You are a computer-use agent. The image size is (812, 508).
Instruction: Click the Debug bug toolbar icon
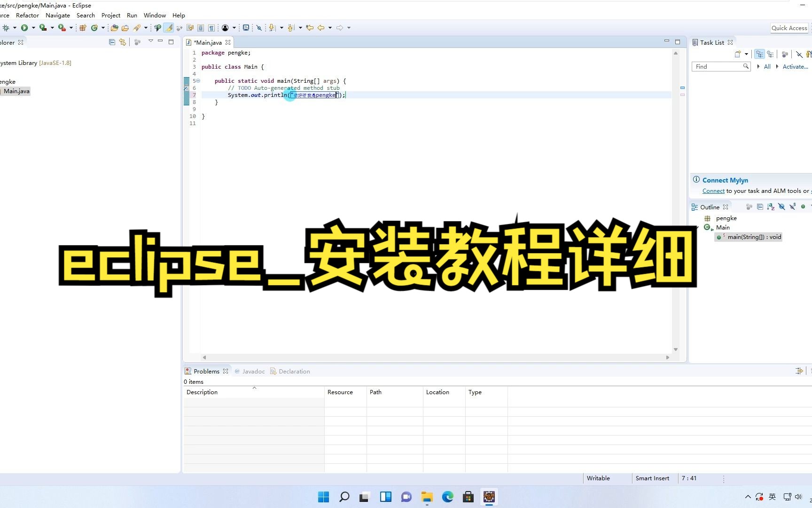6,28
